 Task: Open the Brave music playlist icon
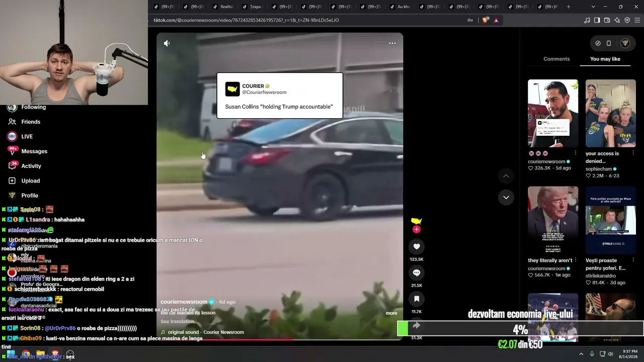[x=587, y=20]
